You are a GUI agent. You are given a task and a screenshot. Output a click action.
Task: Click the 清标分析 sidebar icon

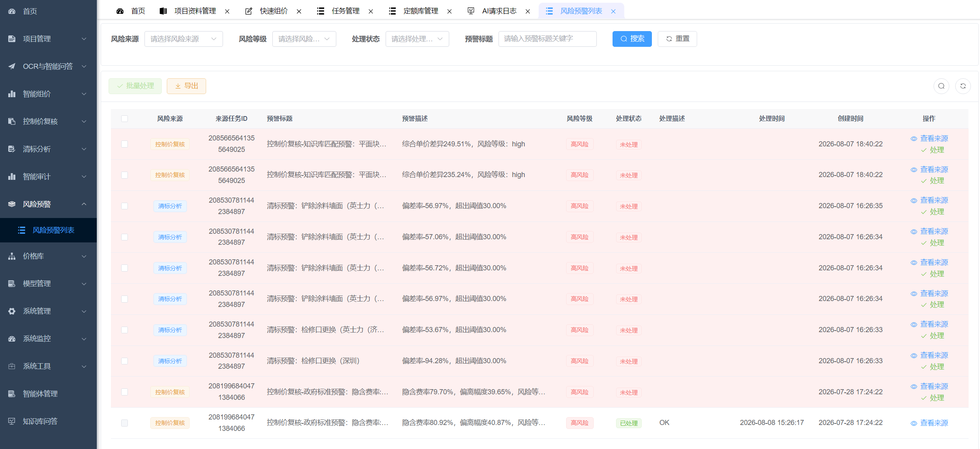tap(12, 149)
